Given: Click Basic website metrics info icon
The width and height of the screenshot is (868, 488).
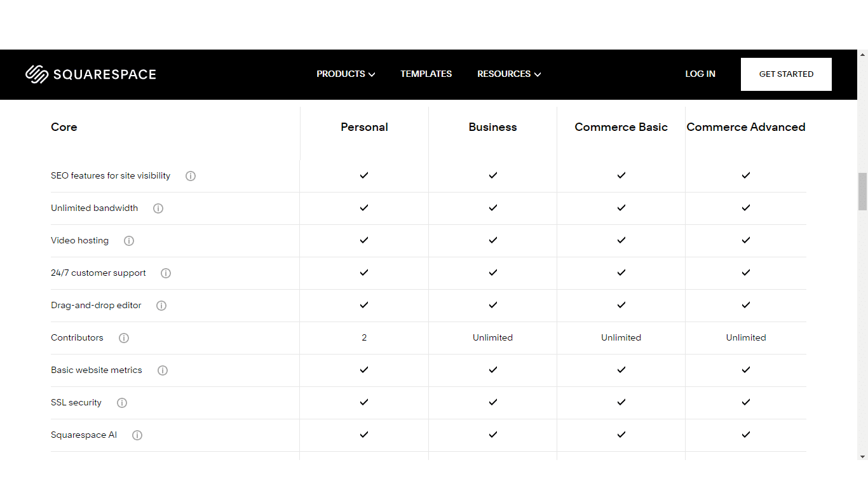Looking at the screenshot, I should [x=163, y=370].
